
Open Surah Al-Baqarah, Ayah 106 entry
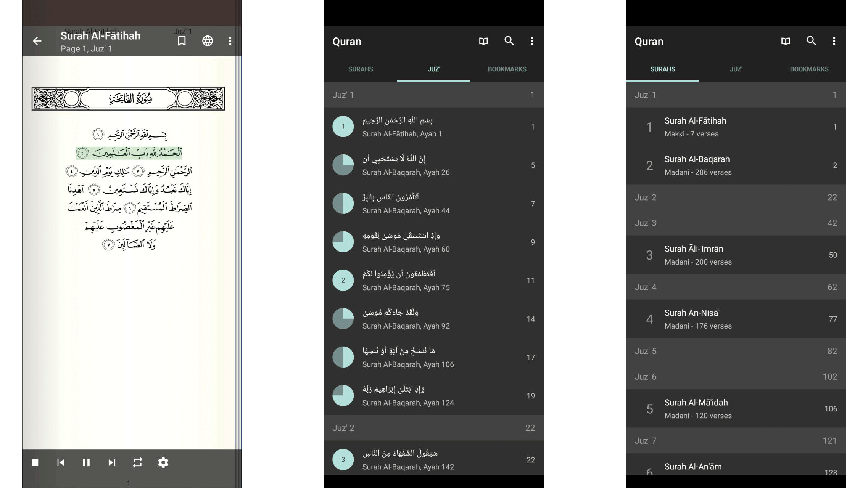coord(434,357)
